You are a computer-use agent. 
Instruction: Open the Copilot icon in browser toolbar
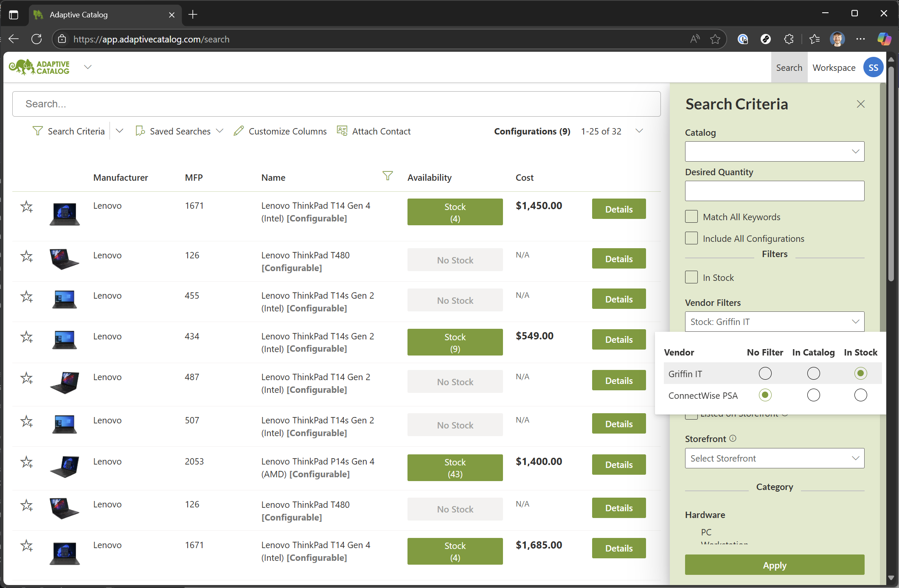(884, 39)
